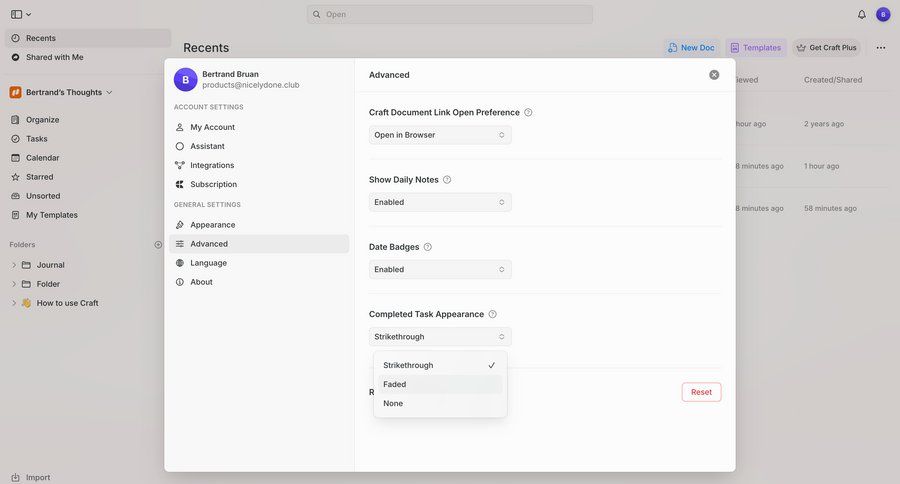The width and height of the screenshot is (900, 484).
Task: Click the Recents page heading
Action: pos(206,48)
